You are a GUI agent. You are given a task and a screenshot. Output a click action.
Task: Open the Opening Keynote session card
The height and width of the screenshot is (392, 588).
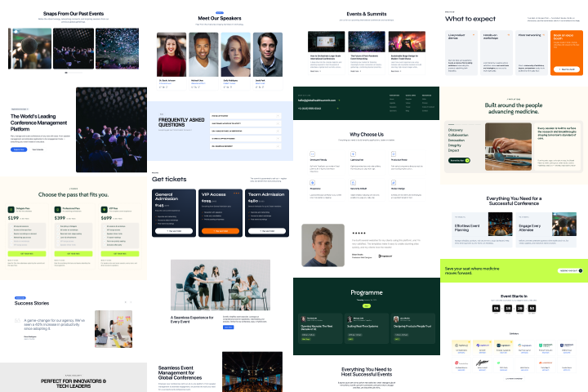pos(320,328)
